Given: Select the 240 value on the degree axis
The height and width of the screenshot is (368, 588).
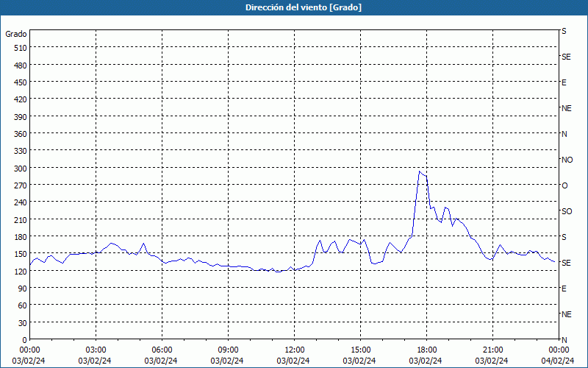Looking at the screenshot, I should pyautogui.click(x=21, y=202).
